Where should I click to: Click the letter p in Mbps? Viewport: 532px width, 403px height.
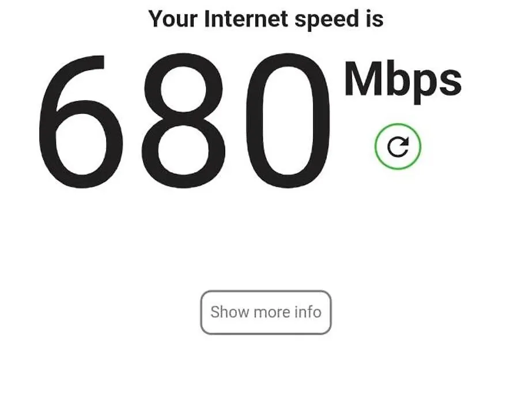424,87
